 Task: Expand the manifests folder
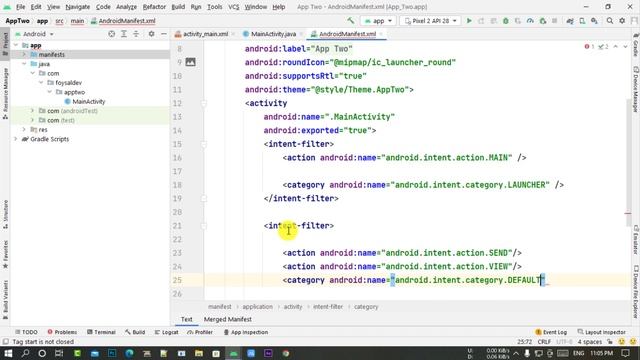pyautogui.click(x=24, y=54)
